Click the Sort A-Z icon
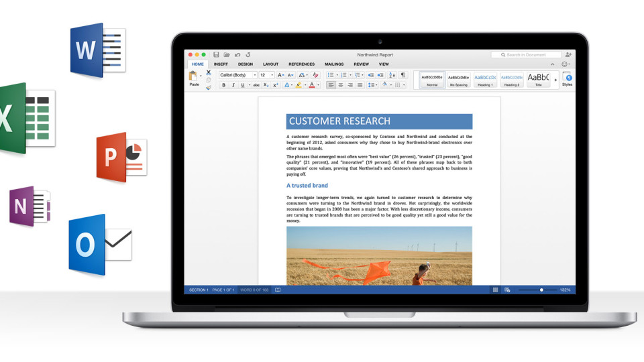Screen dimensions: 644x362 point(392,75)
